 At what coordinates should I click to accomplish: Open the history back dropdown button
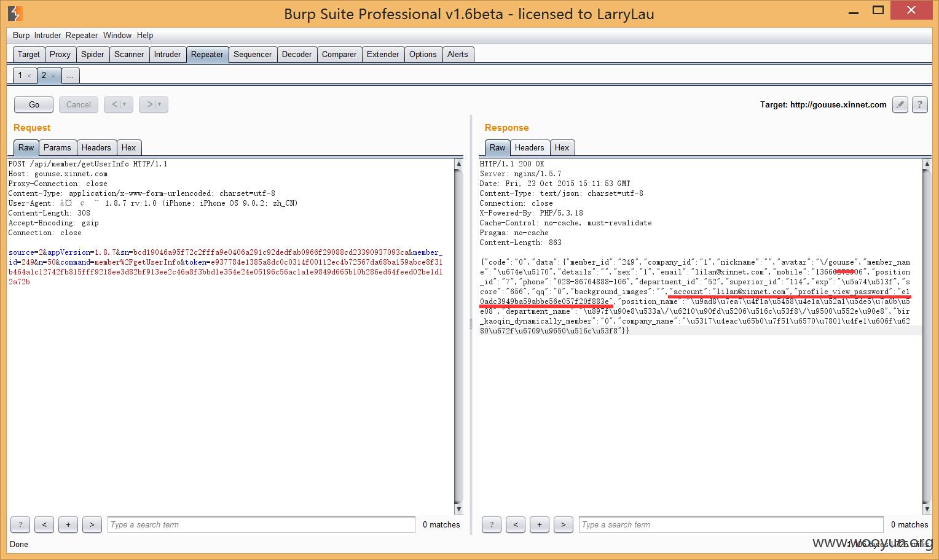[119, 104]
